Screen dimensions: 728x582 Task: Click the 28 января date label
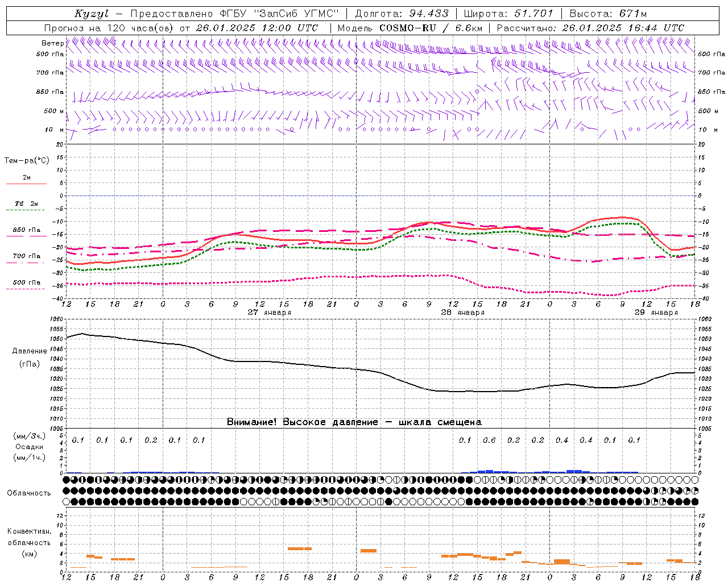click(x=462, y=313)
